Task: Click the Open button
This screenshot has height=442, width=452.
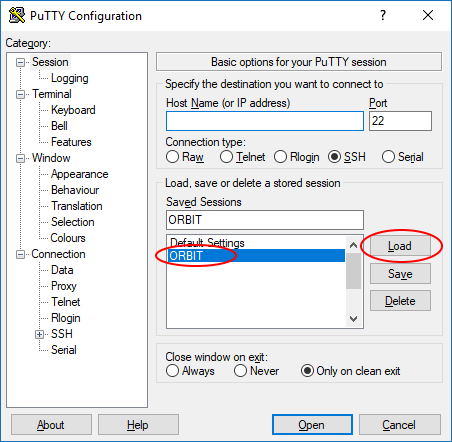Action: (312, 425)
